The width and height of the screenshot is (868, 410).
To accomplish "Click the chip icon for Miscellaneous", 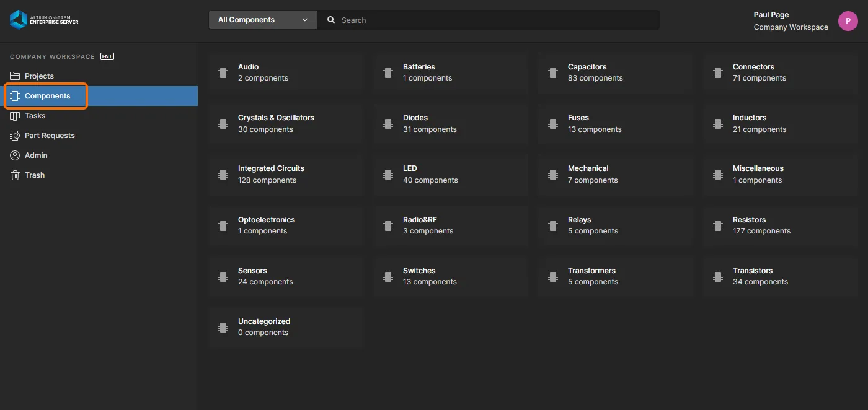I will pyautogui.click(x=718, y=175).
